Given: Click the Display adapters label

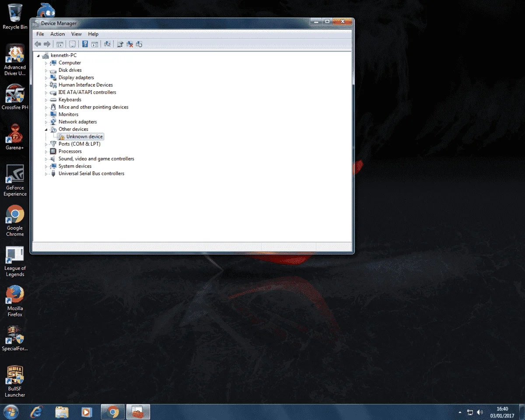Looking at the screenshot, I should tap(76, 77).
